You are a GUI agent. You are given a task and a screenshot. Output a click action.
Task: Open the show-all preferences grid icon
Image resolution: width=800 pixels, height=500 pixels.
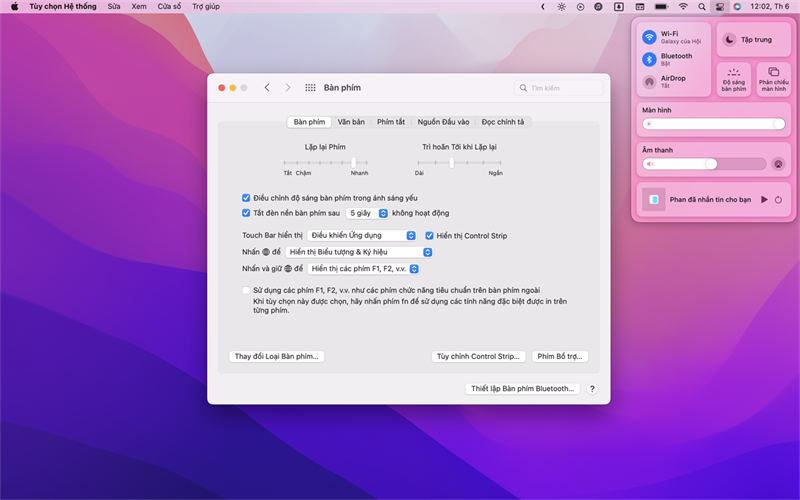point(310,88)
